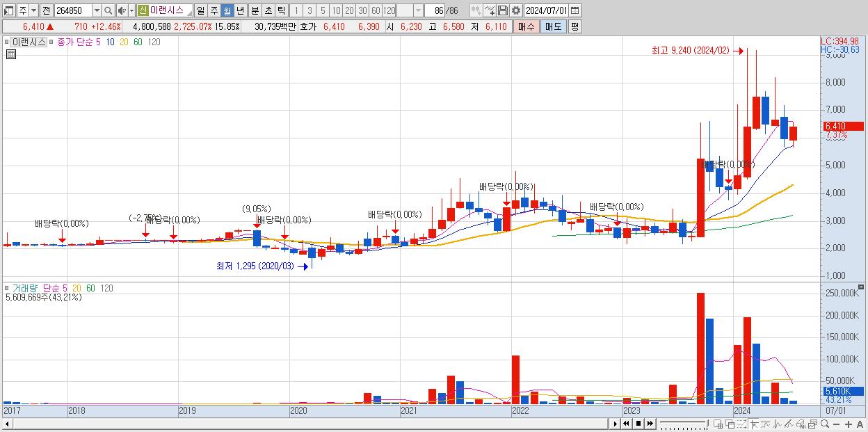Click the diagonal trend chart icon
The image size is (868, 432).
coord(789,424)
